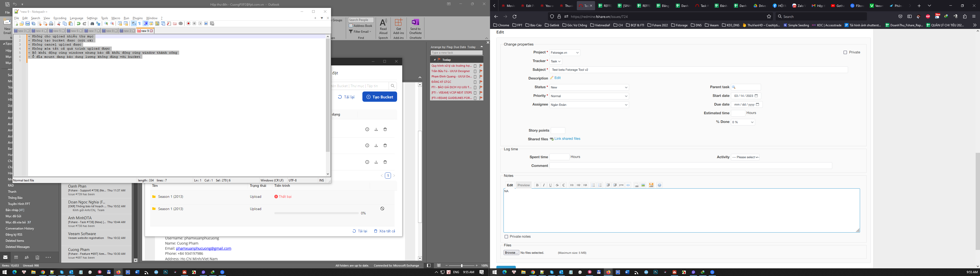
Task: Click the phamxuanphucuong@gmail.com email link
Action: coord(204,248)
